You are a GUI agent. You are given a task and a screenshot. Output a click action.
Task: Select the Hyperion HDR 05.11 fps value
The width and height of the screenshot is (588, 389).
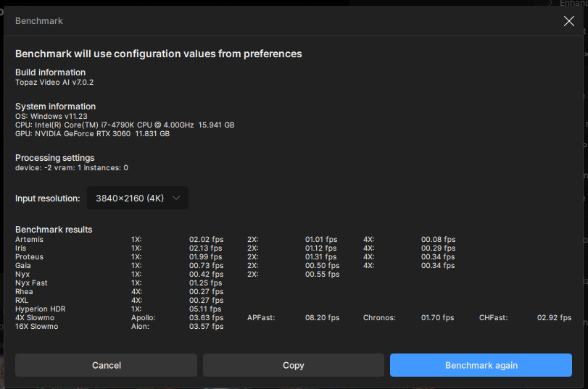pos(206,309)
